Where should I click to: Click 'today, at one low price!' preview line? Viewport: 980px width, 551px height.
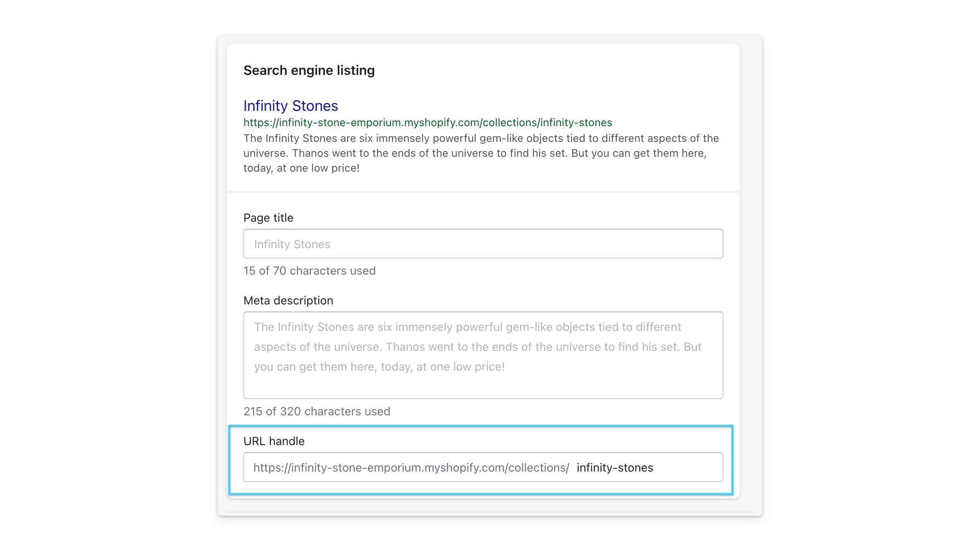[301, 168]
